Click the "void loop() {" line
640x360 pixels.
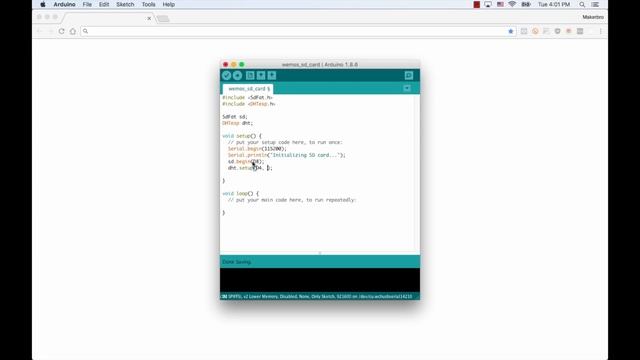point(240,193)
